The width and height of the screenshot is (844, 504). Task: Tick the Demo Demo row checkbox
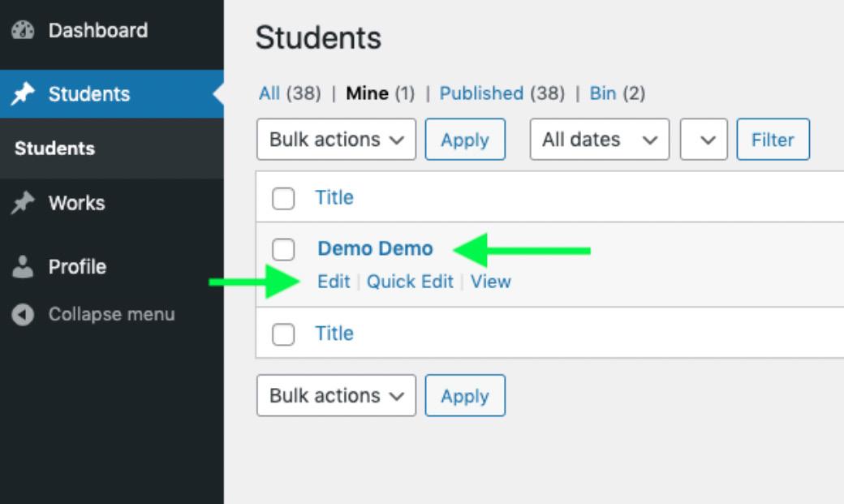point(282,250)
